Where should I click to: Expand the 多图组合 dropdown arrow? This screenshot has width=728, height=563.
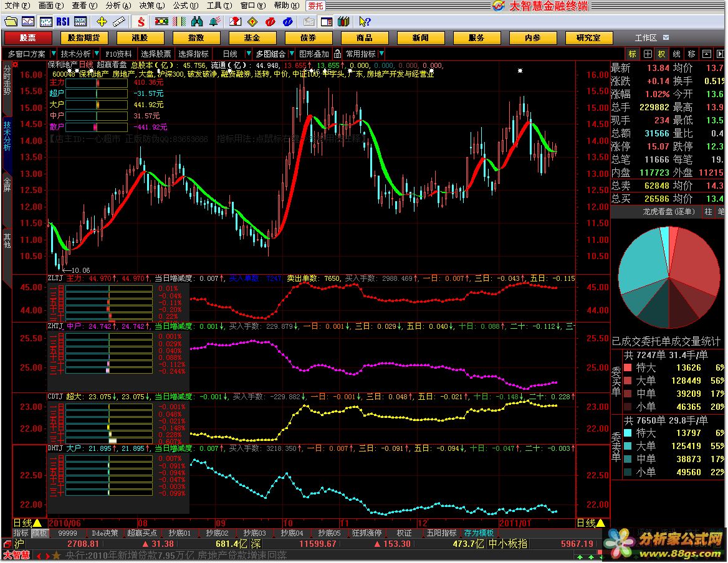(292, 54)
